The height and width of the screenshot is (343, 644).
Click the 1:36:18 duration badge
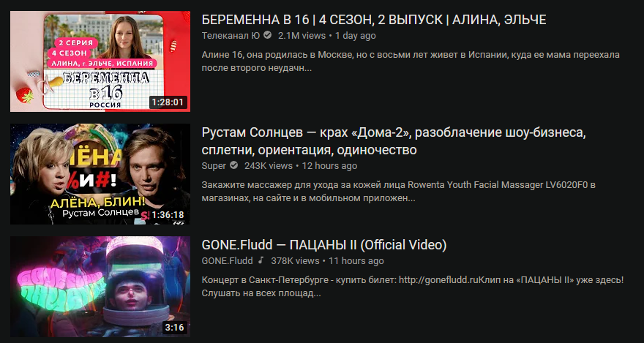coord(168,214)
